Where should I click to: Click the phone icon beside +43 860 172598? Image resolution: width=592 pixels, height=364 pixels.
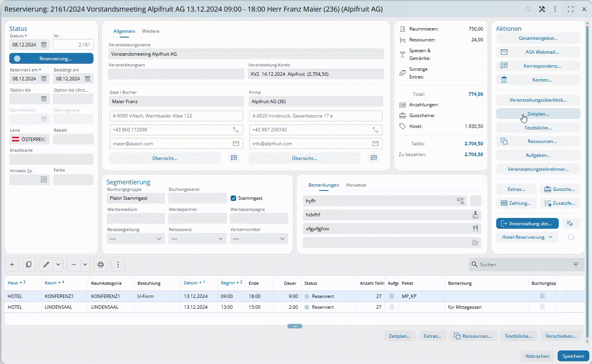[236, 130]
